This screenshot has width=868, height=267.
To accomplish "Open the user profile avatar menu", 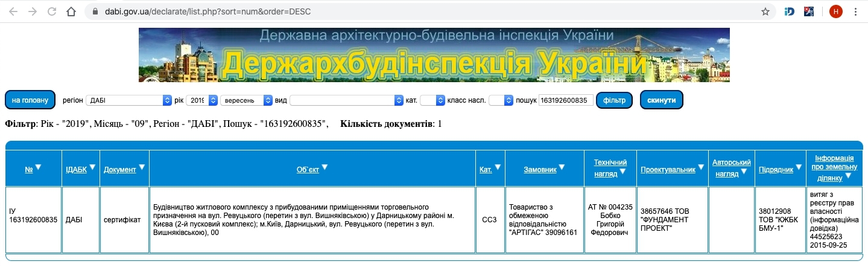I will click(835, 11).
